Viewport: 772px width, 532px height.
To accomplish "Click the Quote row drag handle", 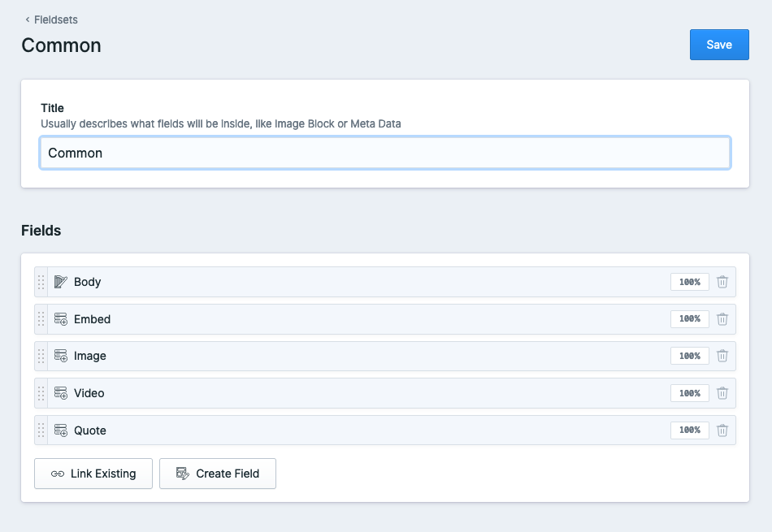I will click(x=41, y=430).
